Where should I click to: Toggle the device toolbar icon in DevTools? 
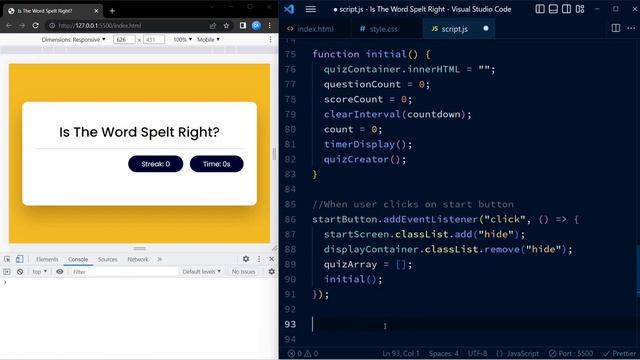(x=19, y=259)
